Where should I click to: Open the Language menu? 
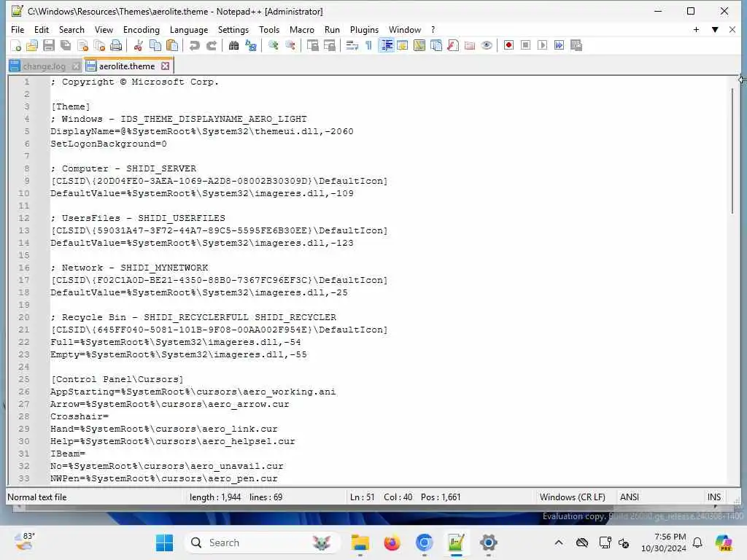point(189,29)
